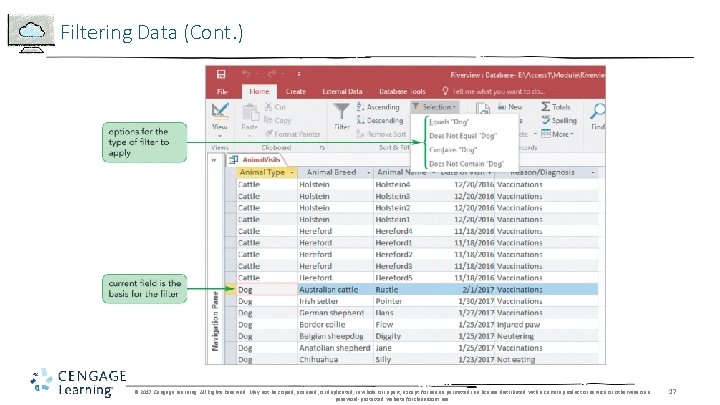Select the AnimalVisits table tab

pyautogui.click(x=256, y=160)
